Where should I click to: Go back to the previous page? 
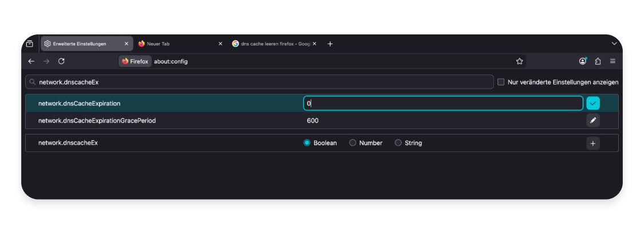(31, 61)
